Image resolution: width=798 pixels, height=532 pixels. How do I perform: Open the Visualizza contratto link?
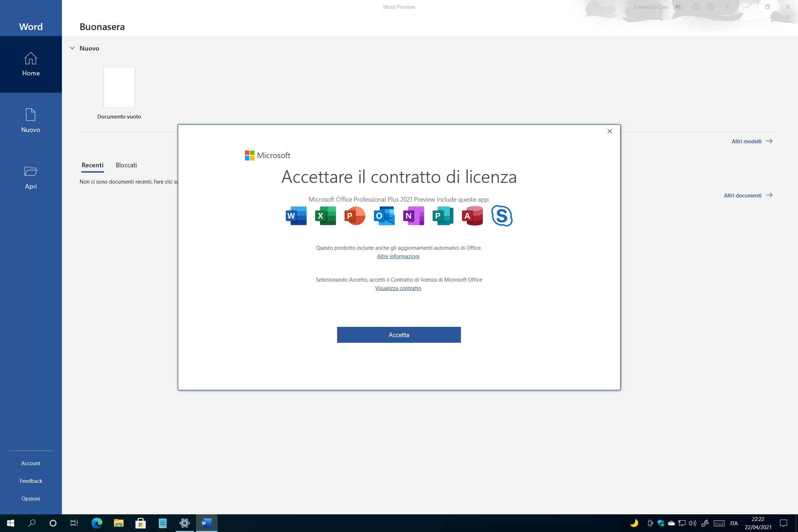point(398,288)
